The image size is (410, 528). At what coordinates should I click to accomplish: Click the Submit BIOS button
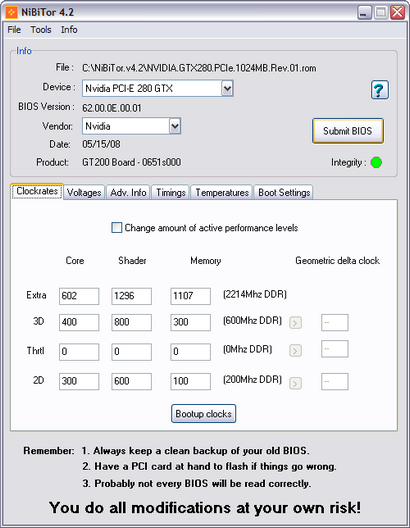348,131
